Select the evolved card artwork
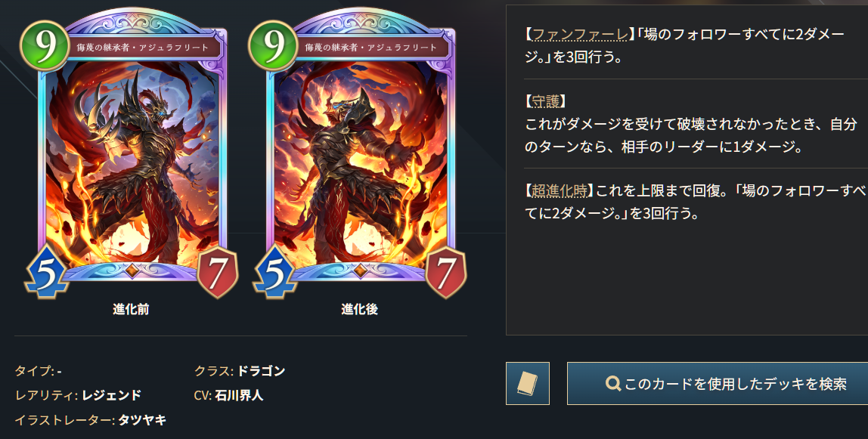 (361, 160)
